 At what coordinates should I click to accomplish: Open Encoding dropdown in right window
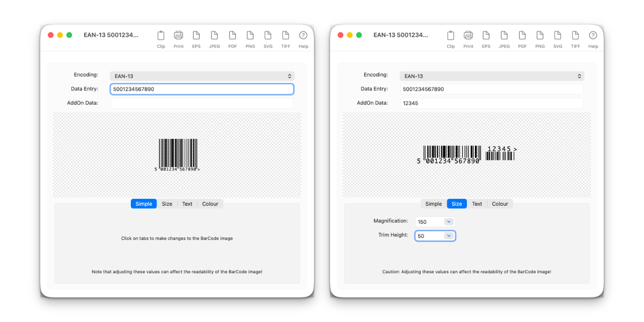tap(492, 76)
